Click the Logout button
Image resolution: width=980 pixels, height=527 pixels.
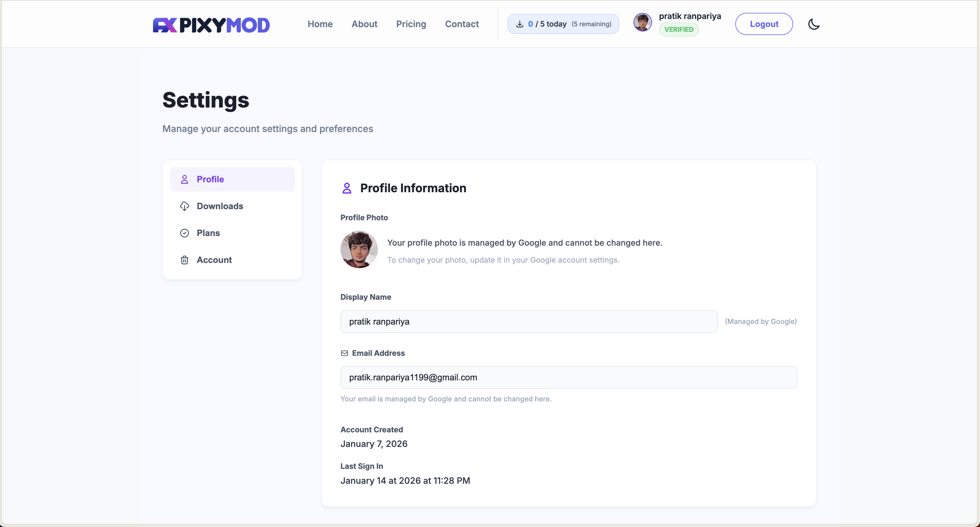(x=764, y=24)
